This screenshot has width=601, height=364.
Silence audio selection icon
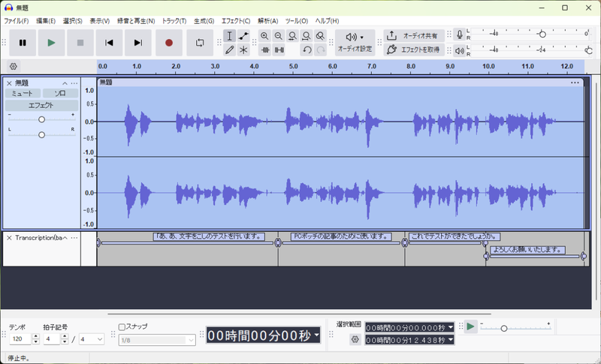point(279,50)
